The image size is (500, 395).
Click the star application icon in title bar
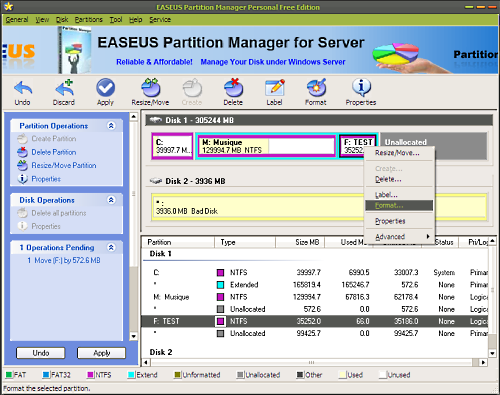[x=8, y=7]
